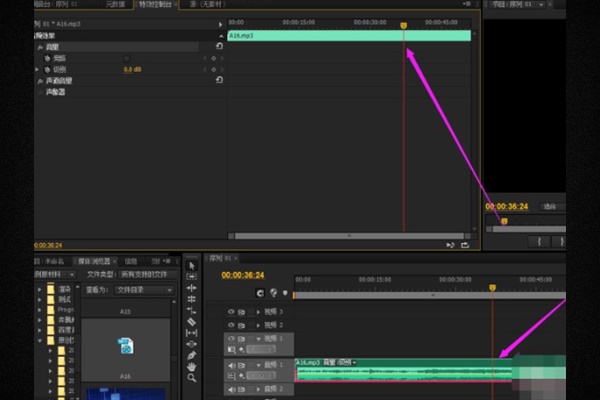Select the Track Select tool
600x400 pixels.
point(192,276)
